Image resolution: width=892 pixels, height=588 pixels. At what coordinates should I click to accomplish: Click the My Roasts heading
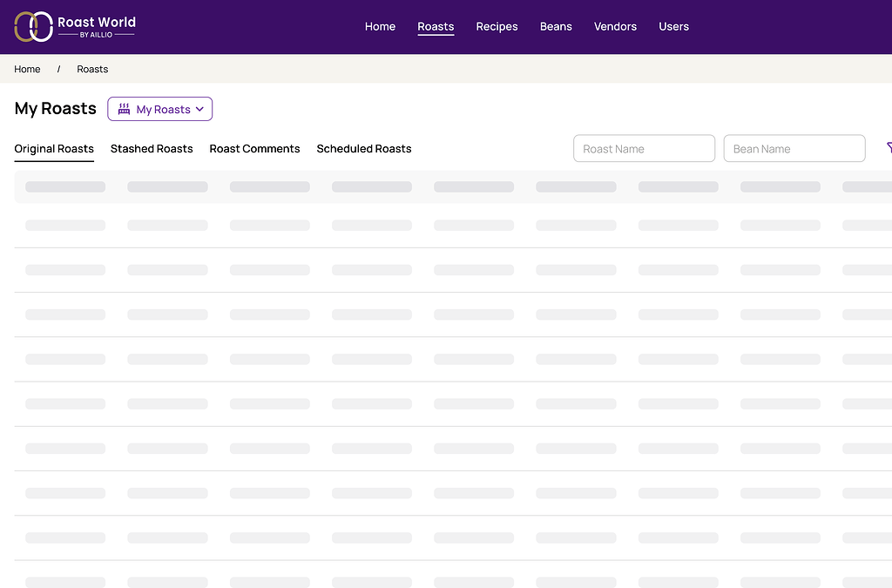pos(55,108)
